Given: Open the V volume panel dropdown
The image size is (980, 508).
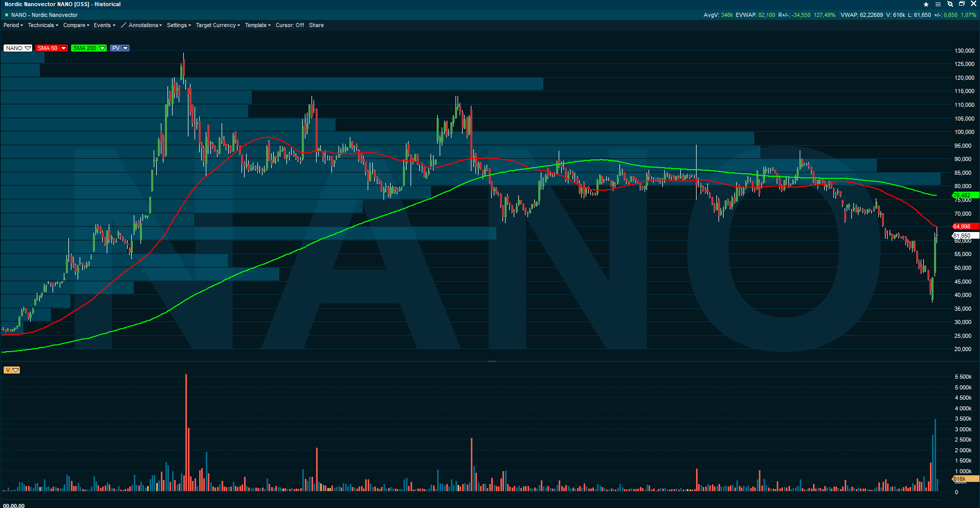Looking at the screenshot, I should (11, 370).
